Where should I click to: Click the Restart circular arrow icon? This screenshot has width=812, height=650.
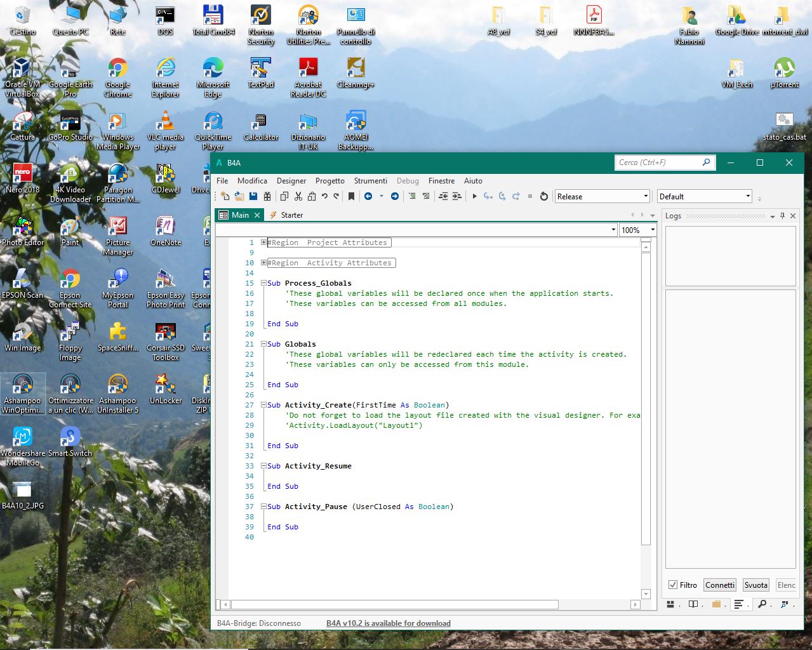click(544, 197)
